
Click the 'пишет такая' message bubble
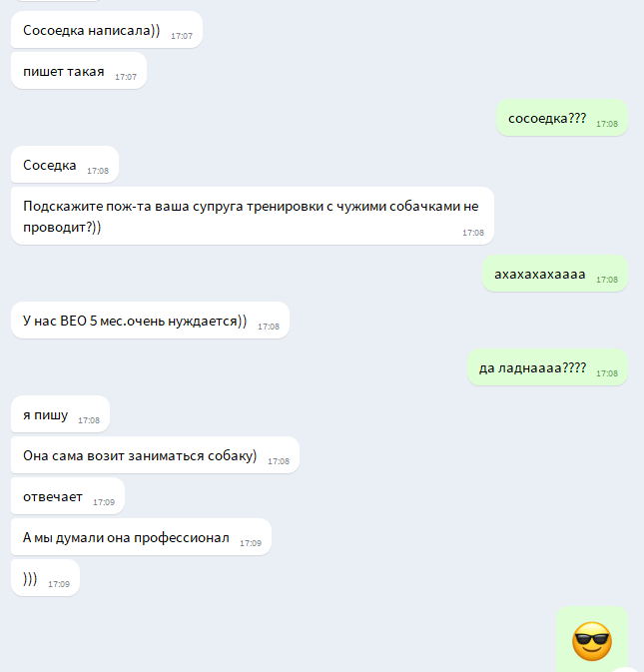(79, 71)
